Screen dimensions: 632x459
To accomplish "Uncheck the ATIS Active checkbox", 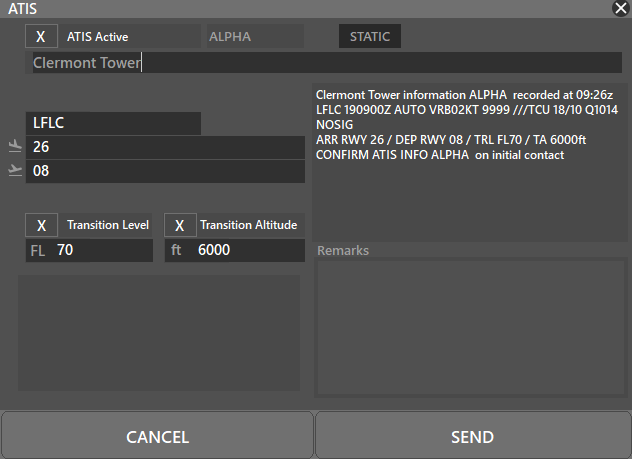I will click(41, 36).
